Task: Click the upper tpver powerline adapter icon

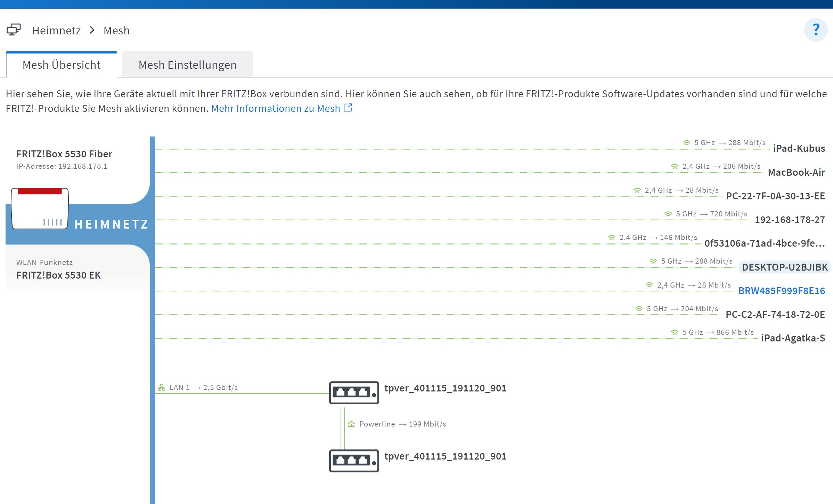Action: point(354,393)
